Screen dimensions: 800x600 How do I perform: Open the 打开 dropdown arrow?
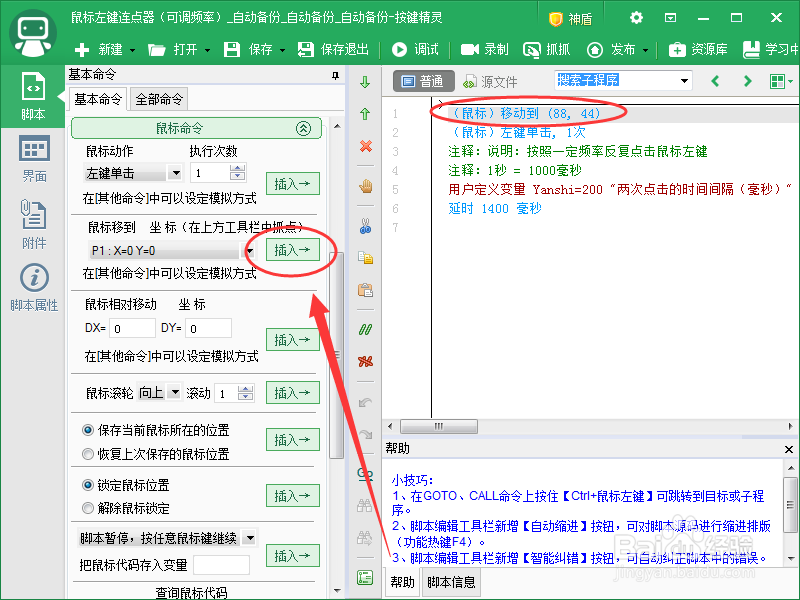click(x=207, y=50)
